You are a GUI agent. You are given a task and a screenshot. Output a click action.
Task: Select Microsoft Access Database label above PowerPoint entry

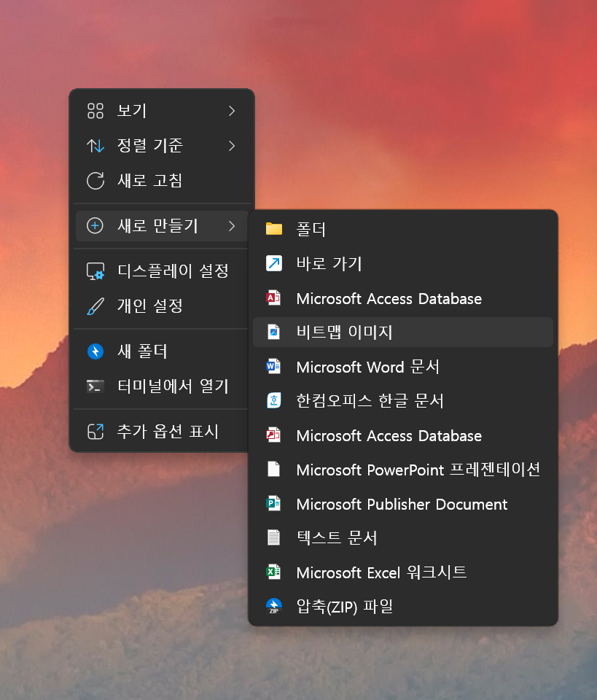click(389, 436)
